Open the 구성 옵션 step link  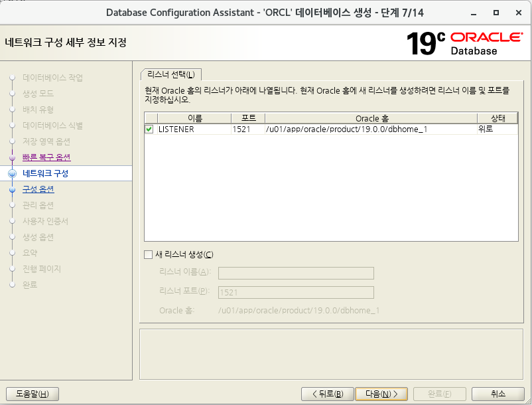(38, 189)
